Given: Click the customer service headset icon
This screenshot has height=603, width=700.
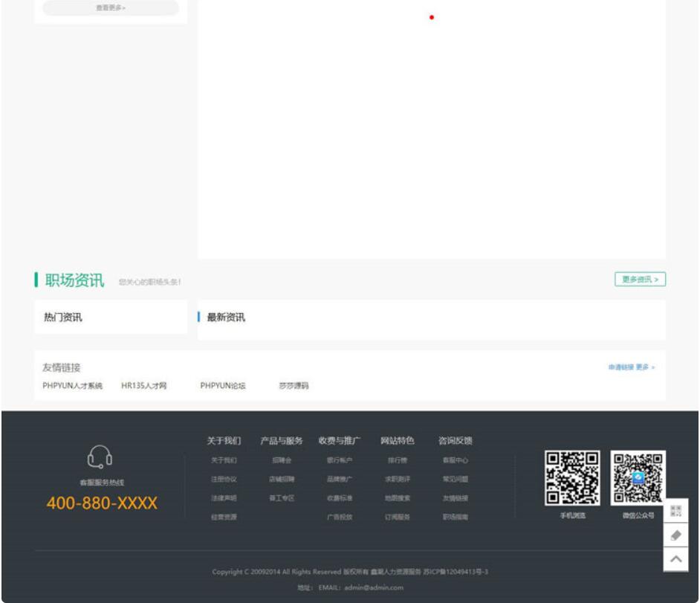Looking at the screenshot, I should tap(100, 456).
